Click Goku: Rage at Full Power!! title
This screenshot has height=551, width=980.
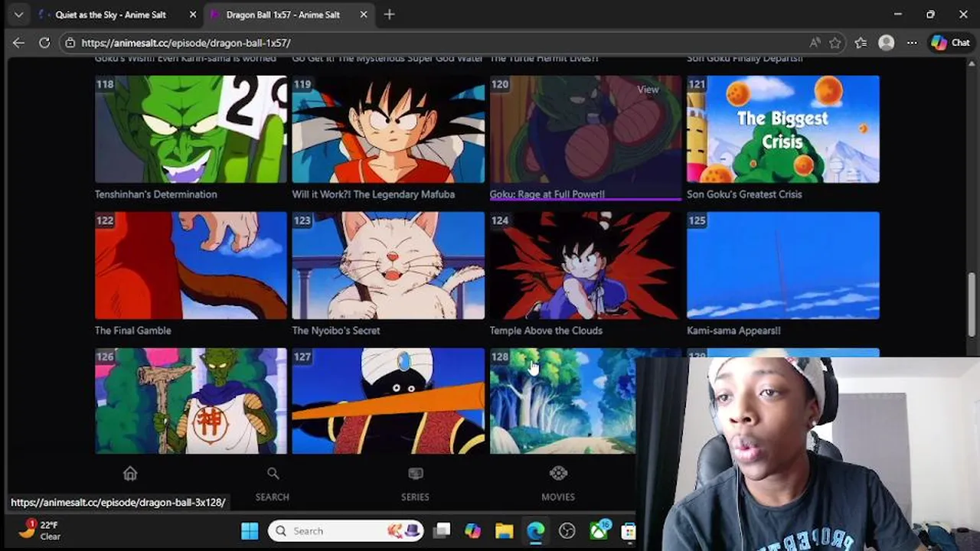pyautogui.click(x=547, y=194)
